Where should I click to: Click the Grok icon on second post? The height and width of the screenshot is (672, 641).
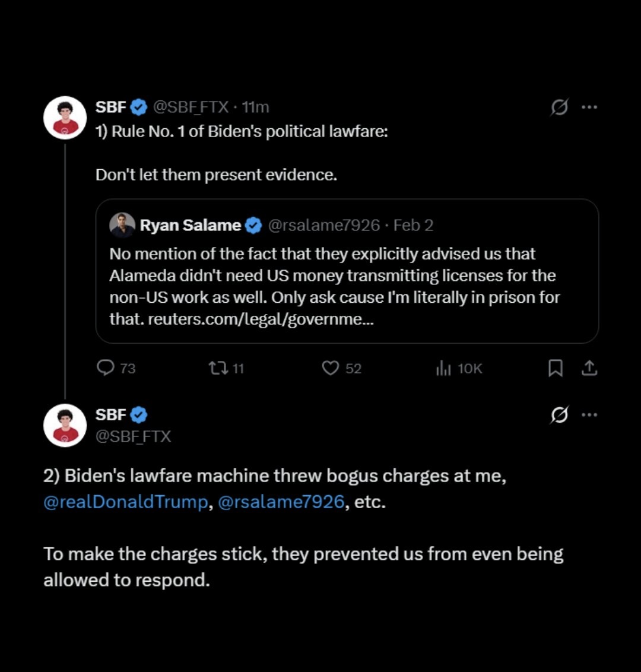[x=559, y=415]
